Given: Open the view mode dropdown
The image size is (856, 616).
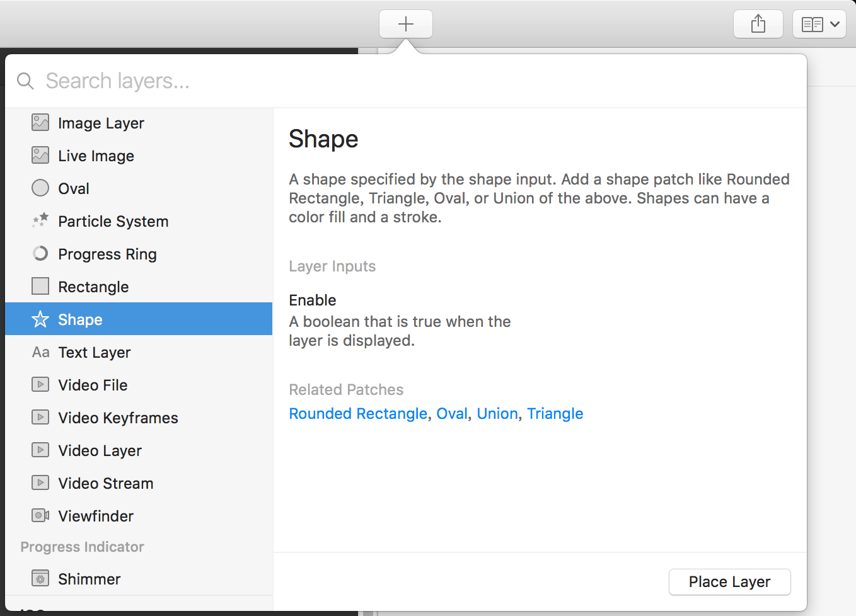Looking at the screenshot, I should [819, 25].
